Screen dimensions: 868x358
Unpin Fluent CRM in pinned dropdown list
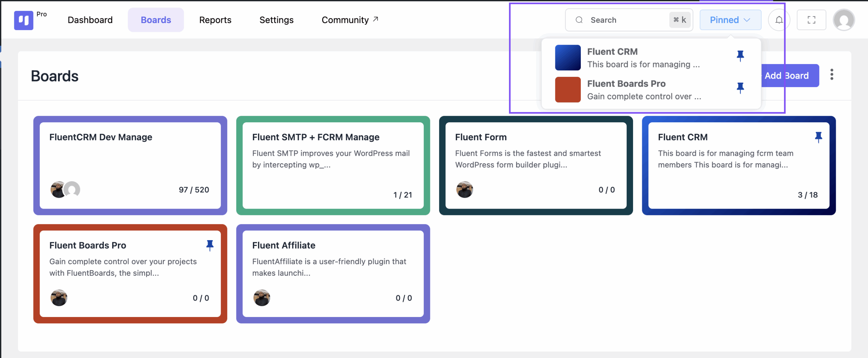click(x=740, y=56)
